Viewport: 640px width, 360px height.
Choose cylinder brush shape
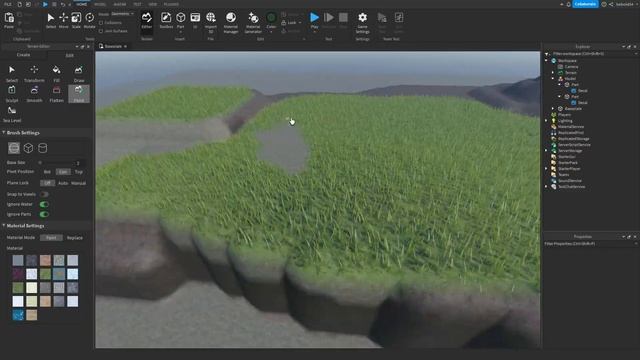coord(42,148)
